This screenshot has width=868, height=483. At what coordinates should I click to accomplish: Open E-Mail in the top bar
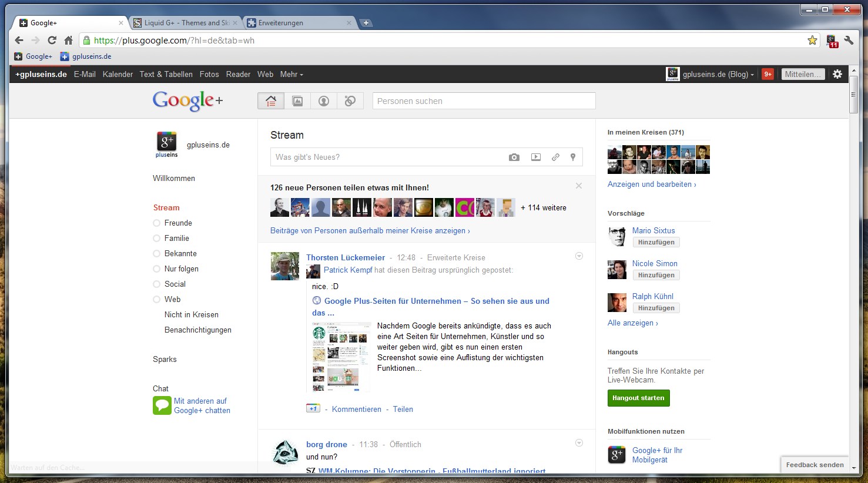point(85,74)
